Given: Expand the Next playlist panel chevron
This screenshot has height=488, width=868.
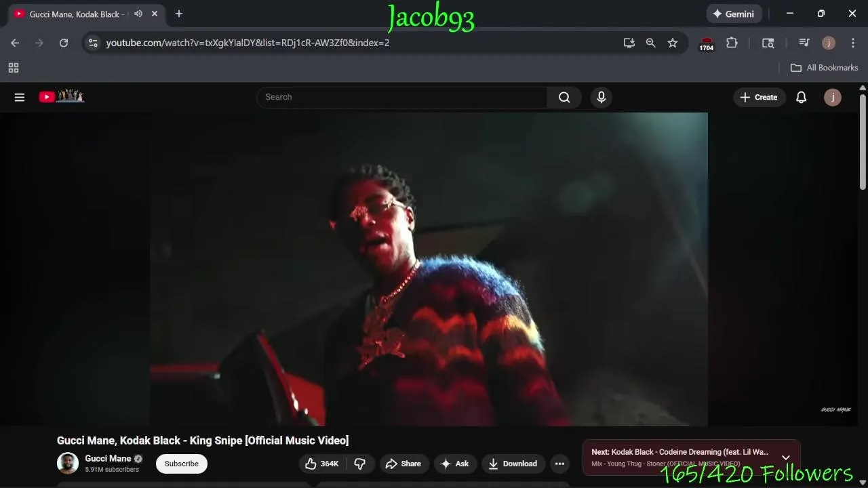Looking at the screenshot, I should [786, 457].
